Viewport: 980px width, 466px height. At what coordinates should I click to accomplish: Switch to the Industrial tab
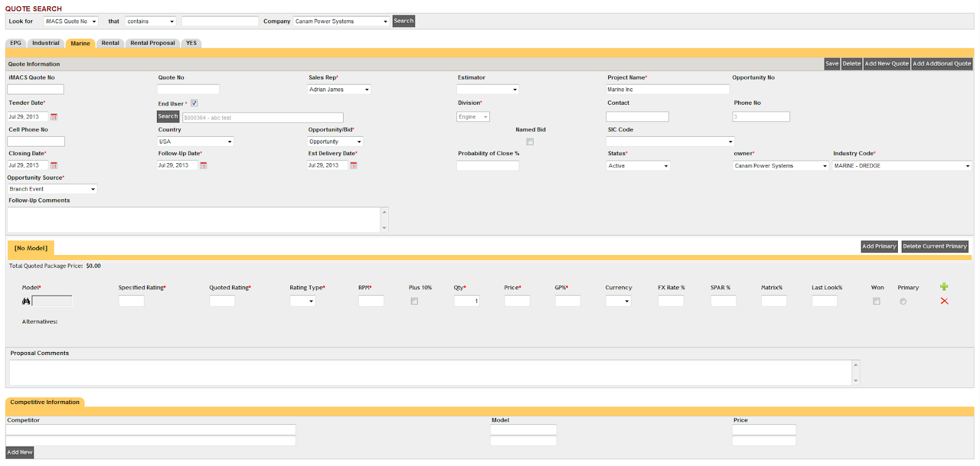tap(46, 44)
